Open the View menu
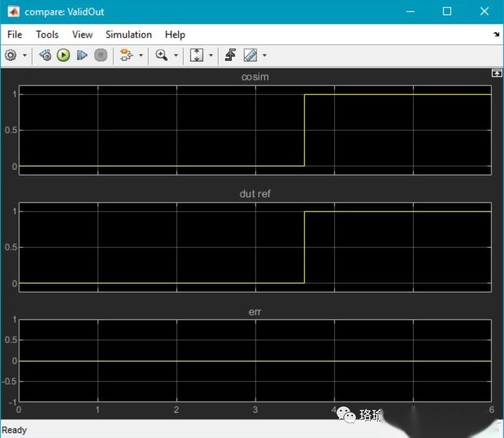 click(x=82, y=34)
